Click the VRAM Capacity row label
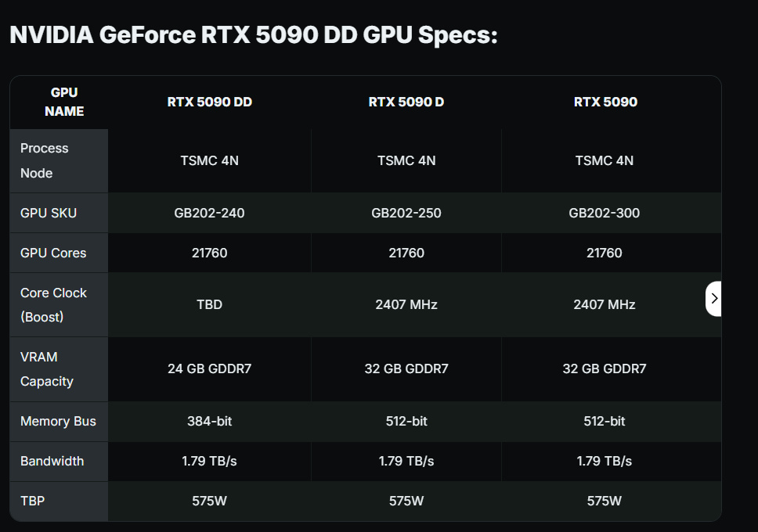Viewport: 758px width, 532px height. [47, 368]
